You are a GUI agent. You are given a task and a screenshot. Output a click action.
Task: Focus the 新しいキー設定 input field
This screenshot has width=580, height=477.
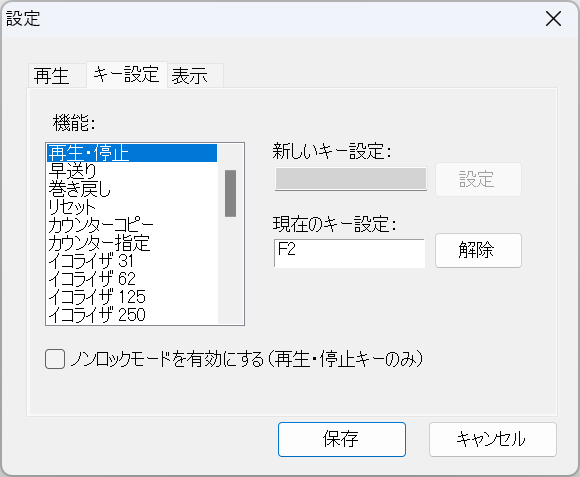pos(351,179)
